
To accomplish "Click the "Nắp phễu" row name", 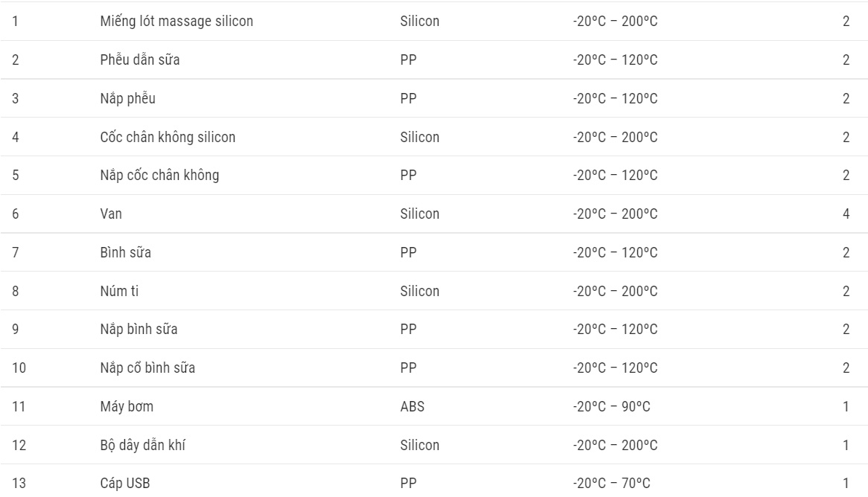I will click(128, 99).
